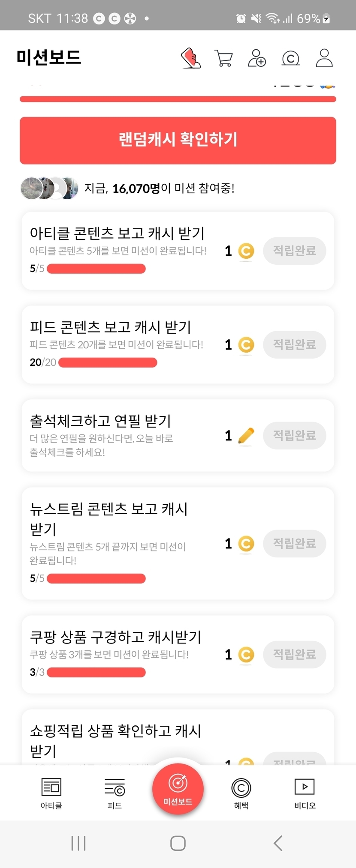Open the pedometer shoe icon
This screenshot has width=356, height=868.
191,58
